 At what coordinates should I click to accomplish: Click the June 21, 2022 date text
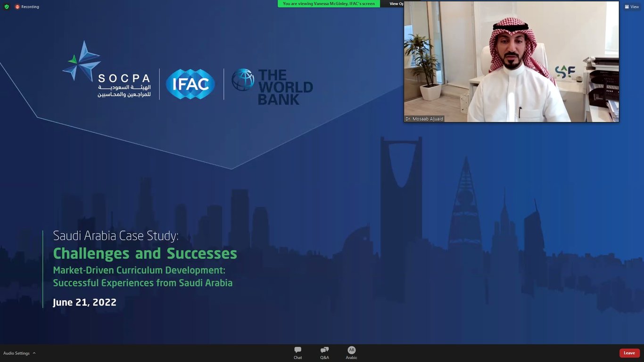click(x=84, y=303)
